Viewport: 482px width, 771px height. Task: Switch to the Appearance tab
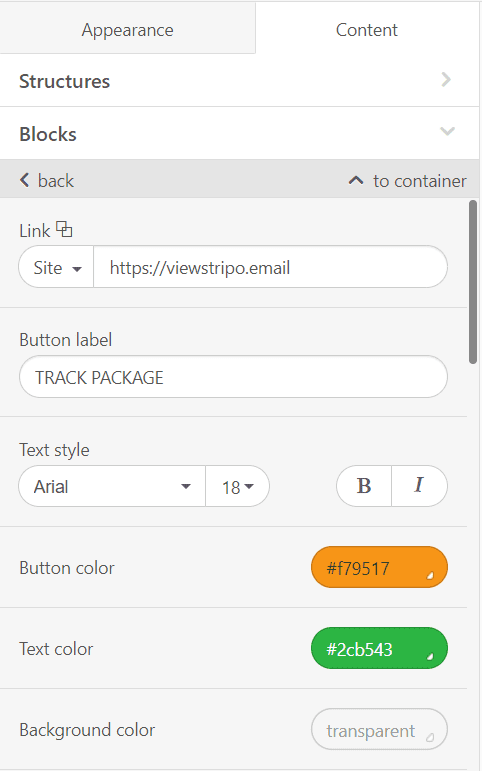127,30
